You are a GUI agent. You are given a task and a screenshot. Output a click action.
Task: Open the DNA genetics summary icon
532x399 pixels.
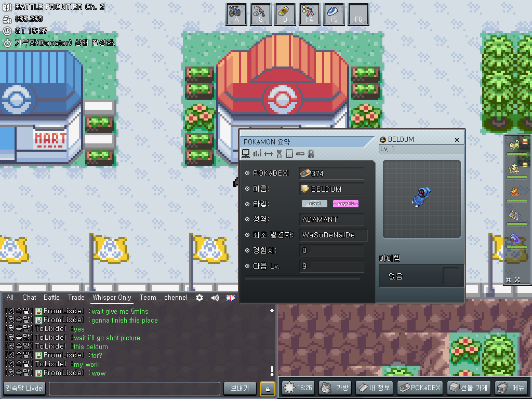279,153
